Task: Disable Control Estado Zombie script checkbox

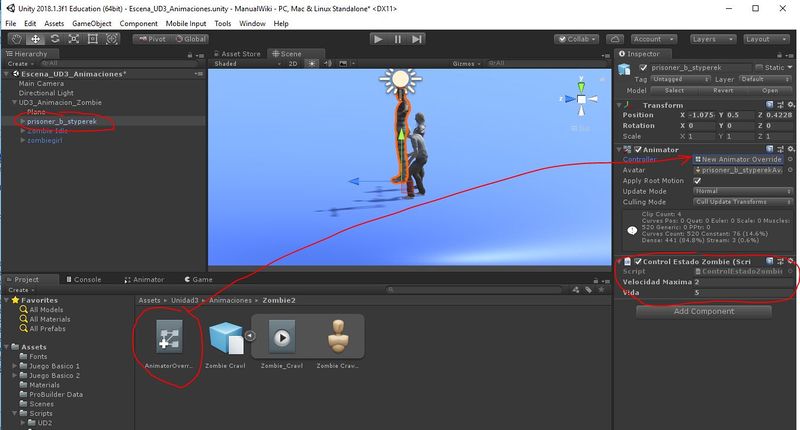Action: point(637,261)
